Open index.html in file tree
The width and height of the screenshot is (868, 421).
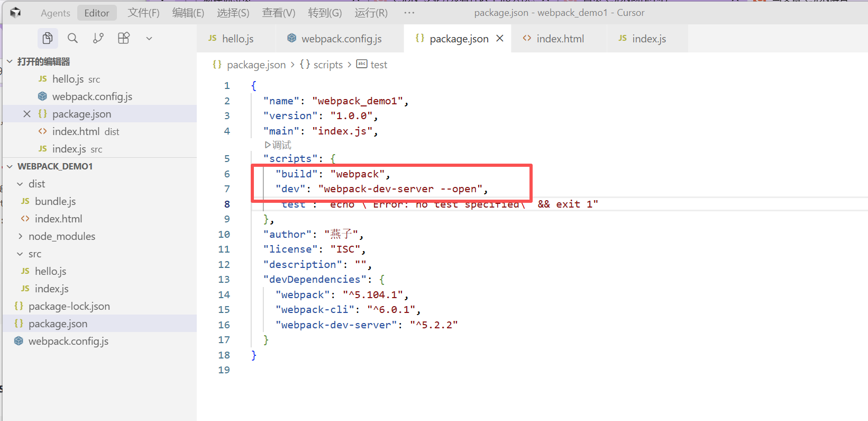[x=100, y=219]
